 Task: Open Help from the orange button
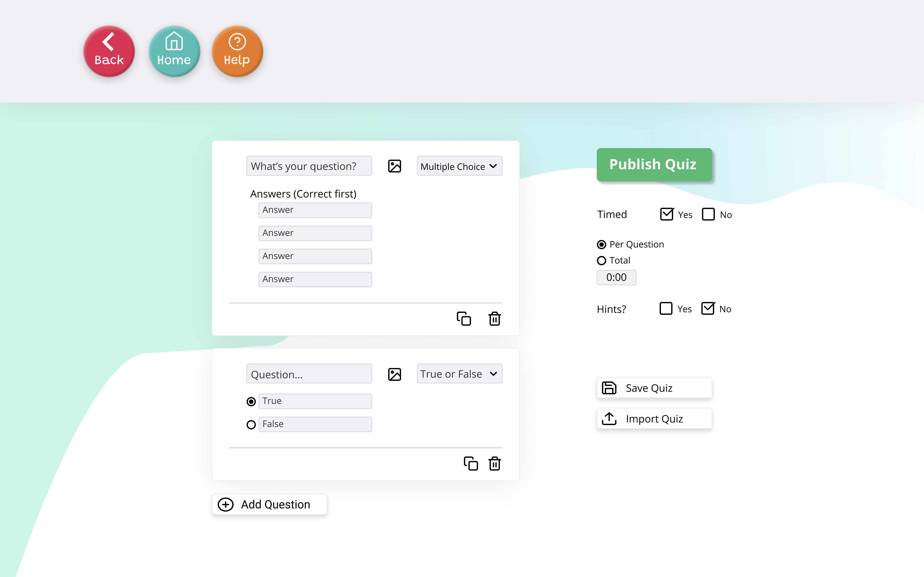pyautogui.click(x=237, y=52)
